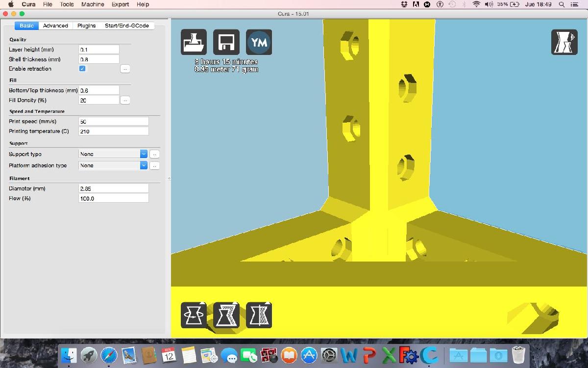
Task: Click the Platform adhesion '...' button
Action: click(x=154, y=166)
